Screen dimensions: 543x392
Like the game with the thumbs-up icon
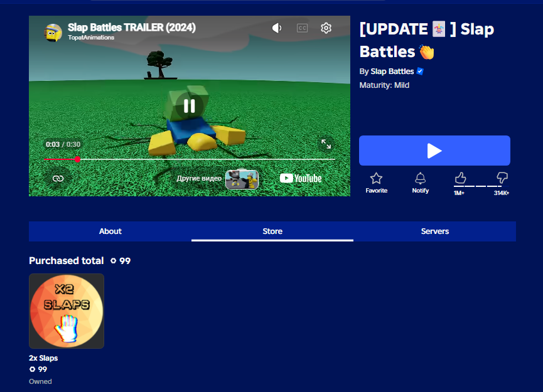point(460,178)
